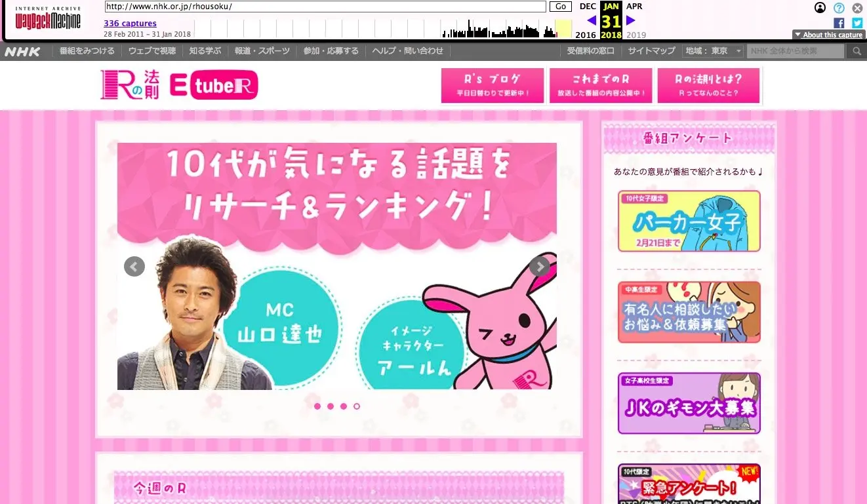Image resolution: width=867 pixels, height=504 pixels.
Task: Open 番組をみつける menu
Action: click(87, 51)
